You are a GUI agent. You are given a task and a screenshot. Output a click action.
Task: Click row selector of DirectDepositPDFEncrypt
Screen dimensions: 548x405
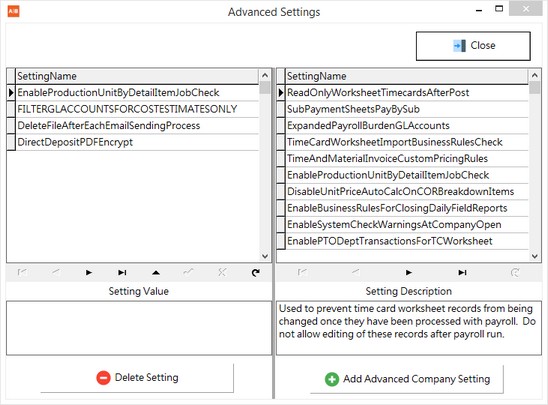(x=11, y=142)
